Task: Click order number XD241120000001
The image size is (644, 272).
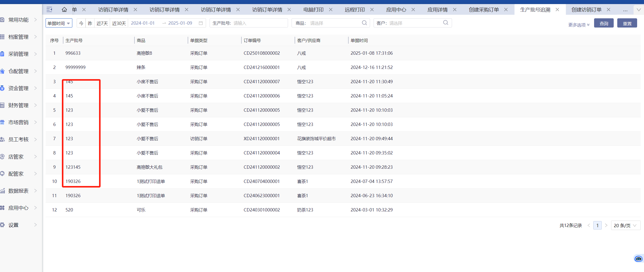Action: tap(262, 139)
